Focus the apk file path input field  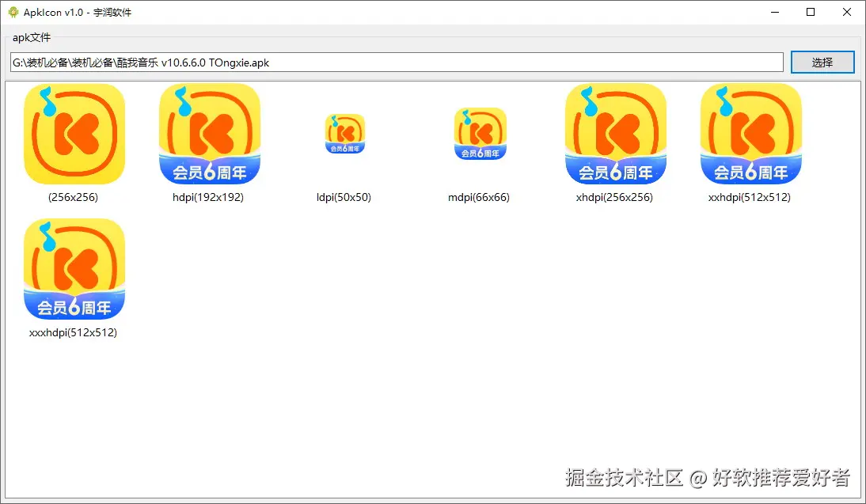point(397,63)
